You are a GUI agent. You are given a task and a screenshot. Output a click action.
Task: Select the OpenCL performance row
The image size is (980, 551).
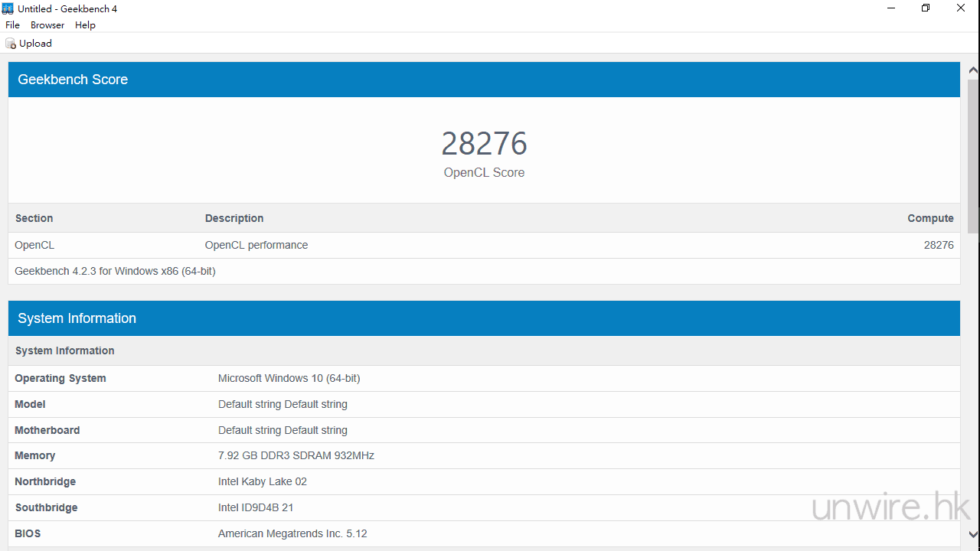(256, 245)
